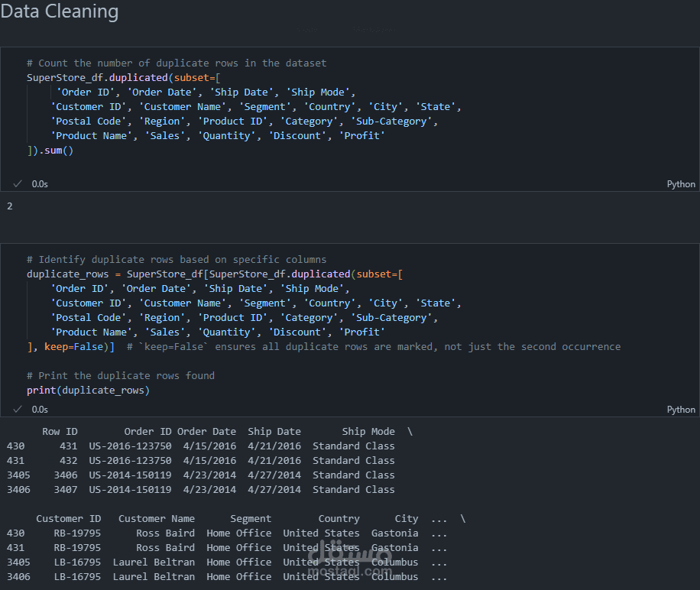Expand the first code cell output area

tap(6, 206)
